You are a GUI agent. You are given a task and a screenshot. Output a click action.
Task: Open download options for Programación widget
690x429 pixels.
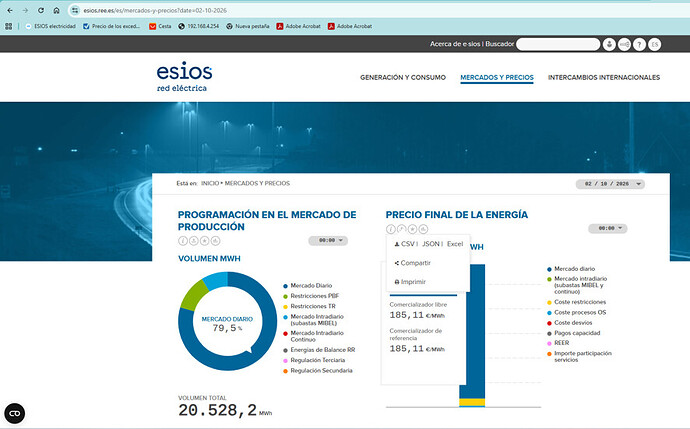[x=194, y=241]
